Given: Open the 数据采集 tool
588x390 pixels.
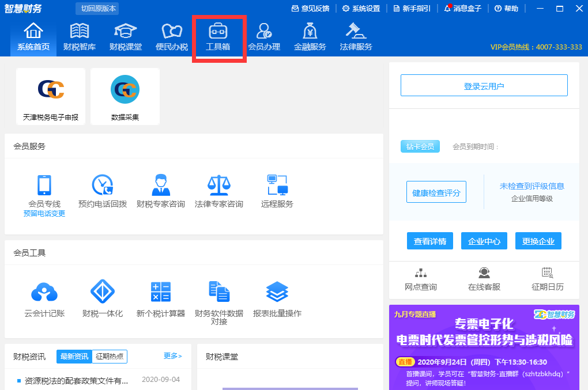Looking at the screenshot, I should (x=125, y=96).
